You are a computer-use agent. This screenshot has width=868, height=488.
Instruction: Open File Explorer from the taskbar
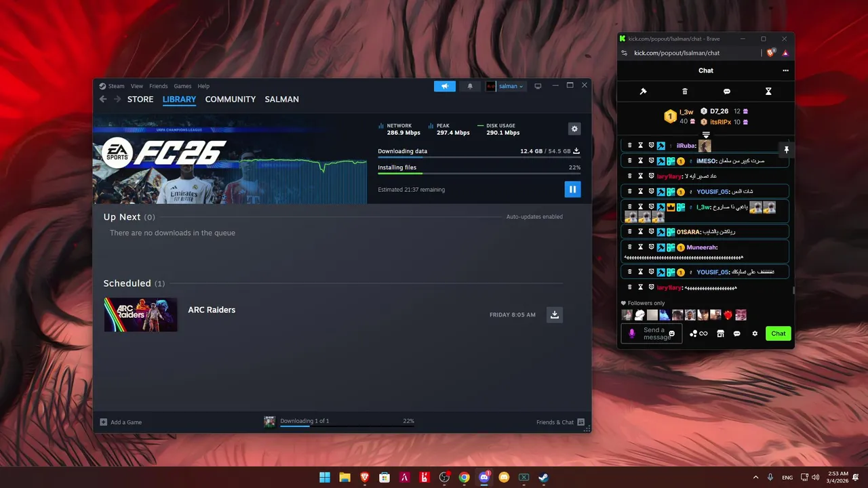pos(344,477)
